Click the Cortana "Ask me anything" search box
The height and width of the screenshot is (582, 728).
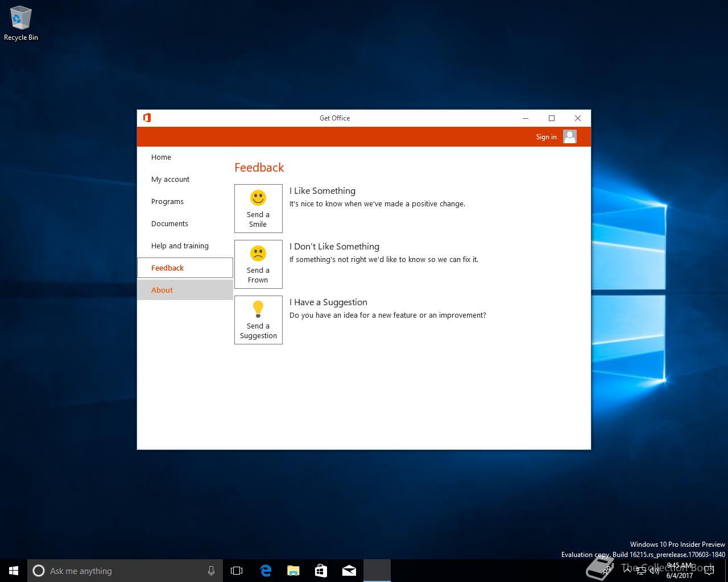(125, 571)
